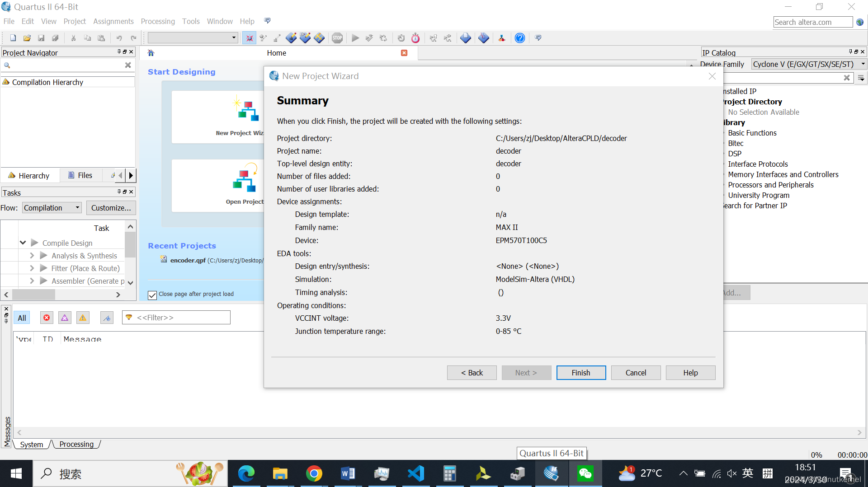
Task: Click the Tasks vertical scrollbar down arrow
Action: tap(131, 283)
